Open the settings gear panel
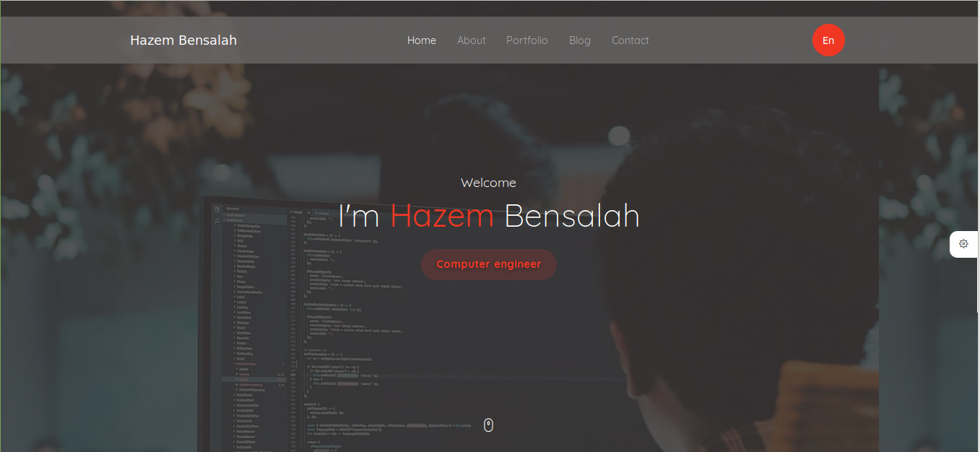 (x=963, y=244)
